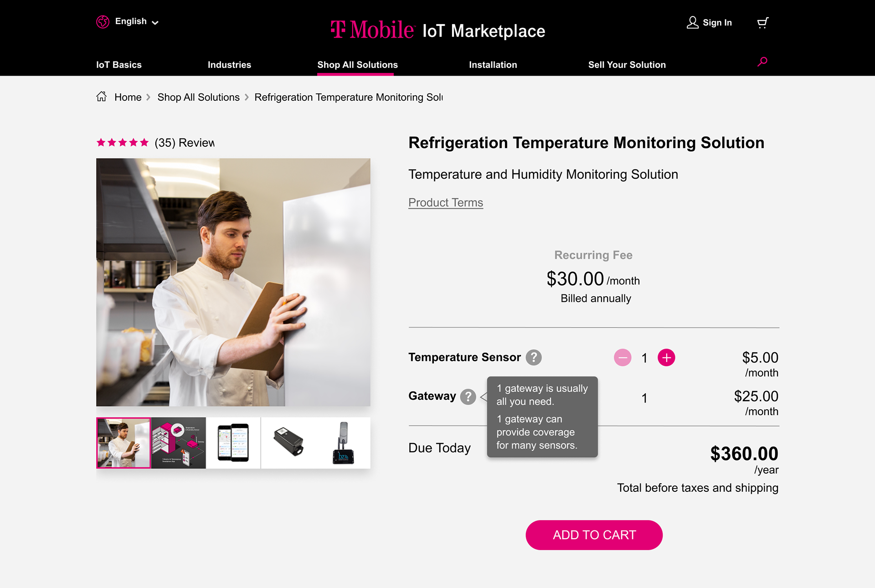
Task: Click the T-Mobile logo
Action: (x=372, y=30)
